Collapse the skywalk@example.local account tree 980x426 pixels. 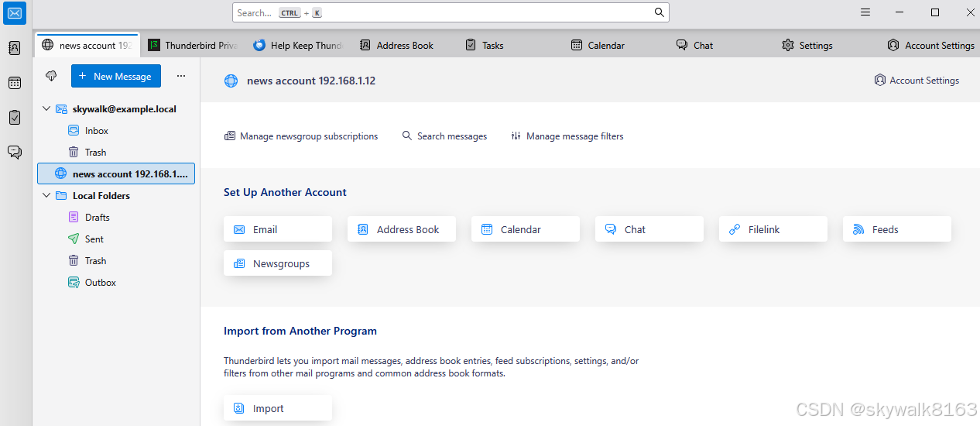click(x=46, y=109)
